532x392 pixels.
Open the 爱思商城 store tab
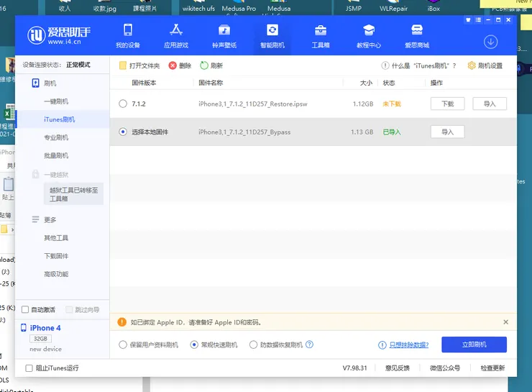(417, 36)
